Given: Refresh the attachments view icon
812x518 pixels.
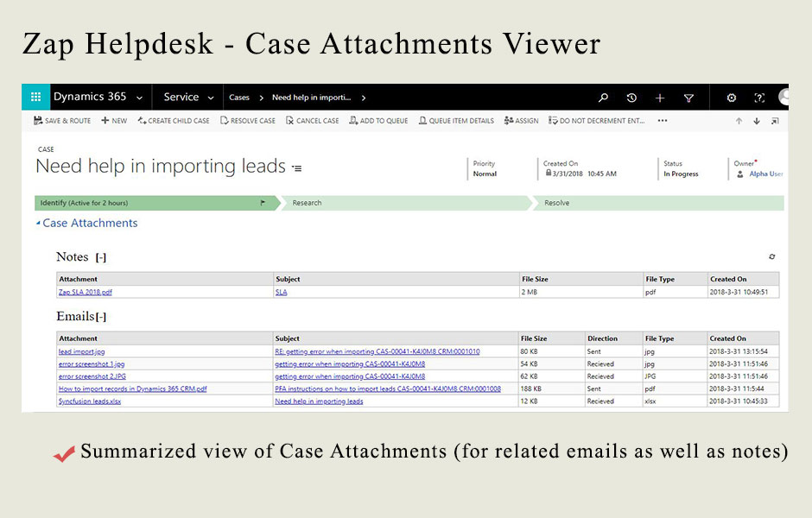Looking at the screenshot, I should pyautogui.click(x=771, y=256).
